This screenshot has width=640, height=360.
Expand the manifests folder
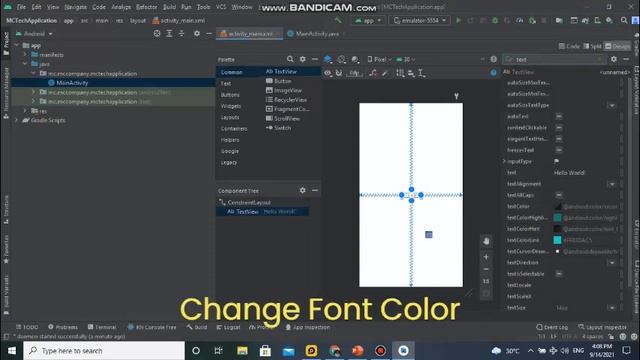click(25, 54)
